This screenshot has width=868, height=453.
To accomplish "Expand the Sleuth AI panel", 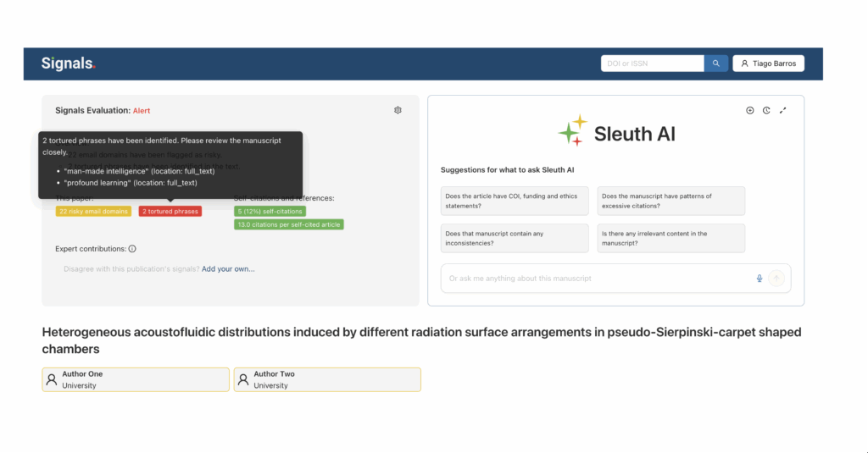I will (782, 111).
